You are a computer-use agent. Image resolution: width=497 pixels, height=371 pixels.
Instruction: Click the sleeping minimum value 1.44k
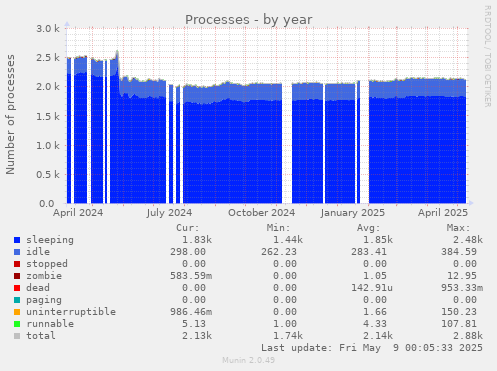click(x=288, y=240)
